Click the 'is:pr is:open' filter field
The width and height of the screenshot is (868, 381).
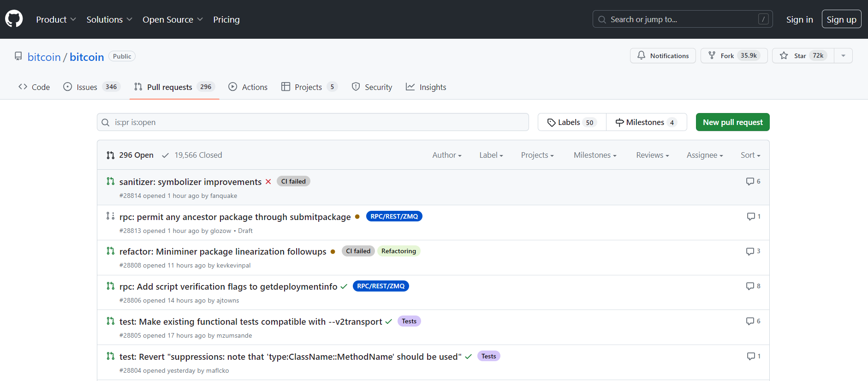(313, 122)
